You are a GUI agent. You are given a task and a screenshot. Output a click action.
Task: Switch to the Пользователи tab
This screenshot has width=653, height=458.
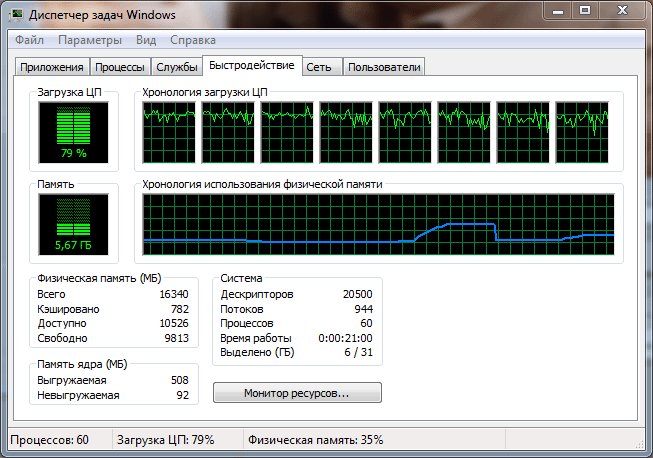click(384, 67)
